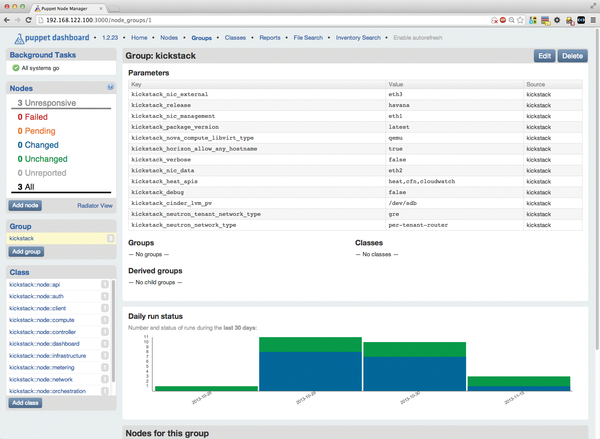The width and height of the screenshot is (600, 439).
Task: Click the heat,cfn,cloudwatch value cell
Action: pos(422,181)
